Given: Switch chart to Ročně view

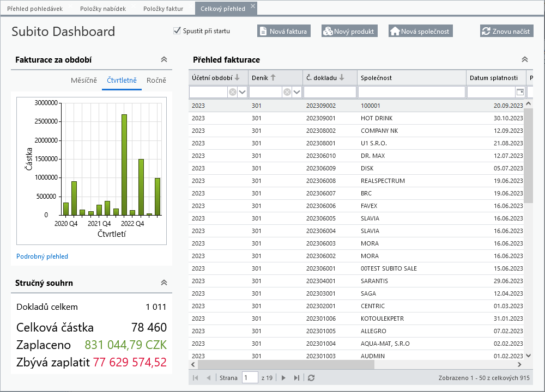Looking at the screenshot, I should (x=156, y=81).
